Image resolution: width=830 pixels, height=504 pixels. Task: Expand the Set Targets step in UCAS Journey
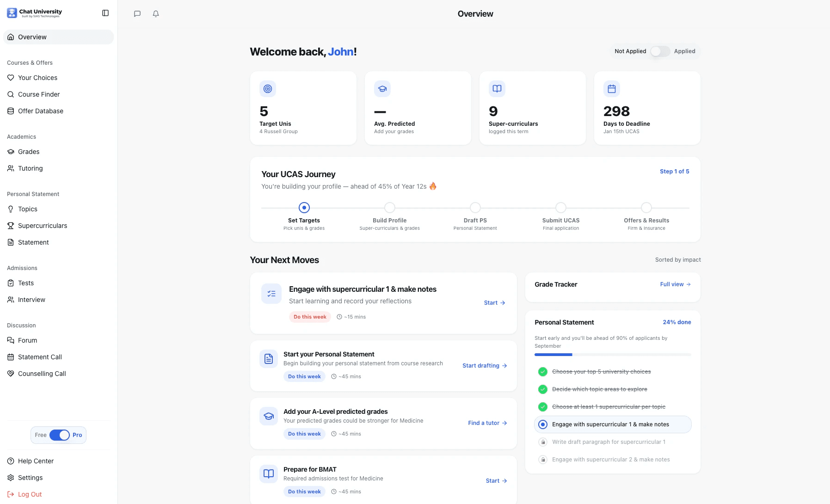[x=304, y=208]
